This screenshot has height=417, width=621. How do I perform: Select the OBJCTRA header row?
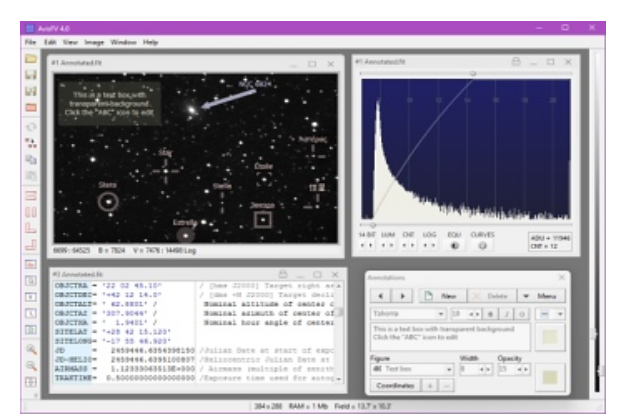tap(195, 286)
